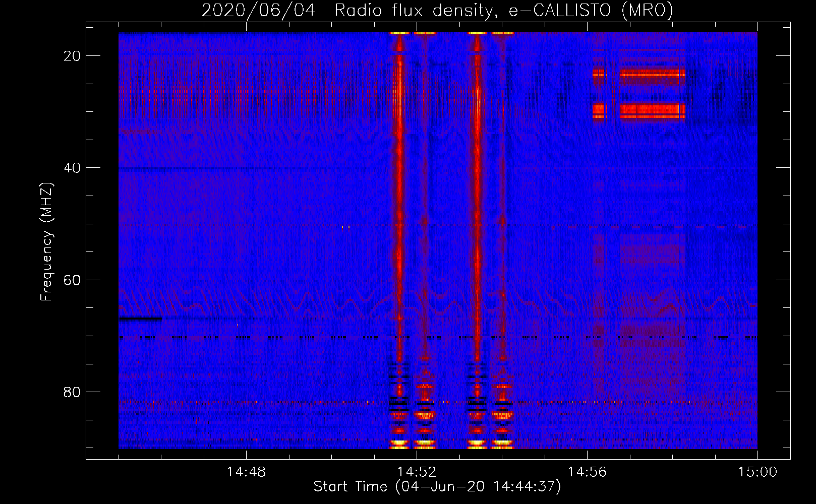The width and height of the screenshot is (816, 504).
Task: Click the 40 frequency tick label
Action: point(72,168)
